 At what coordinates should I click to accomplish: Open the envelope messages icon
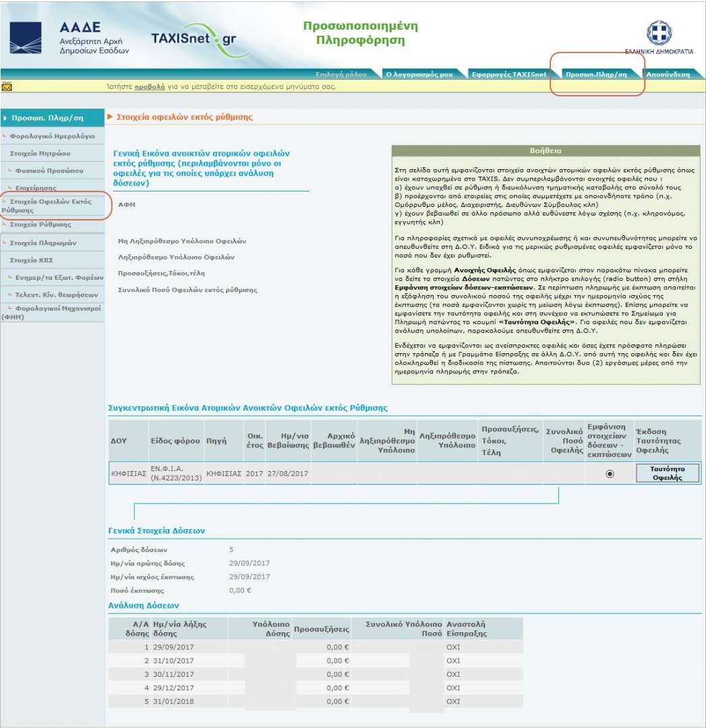pyautogui.click(x=7, y=86)
